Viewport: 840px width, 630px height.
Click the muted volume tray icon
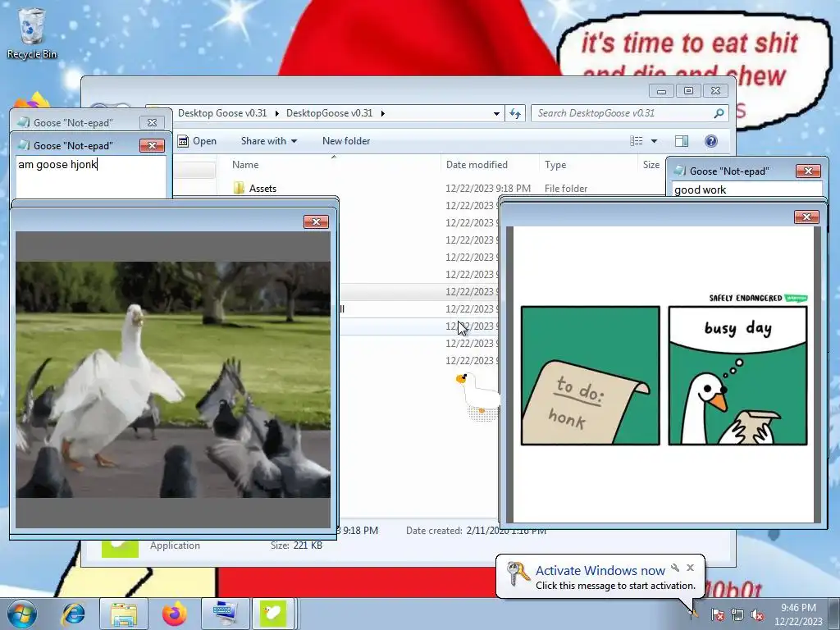pyautogui.click(x=757, y=615)
